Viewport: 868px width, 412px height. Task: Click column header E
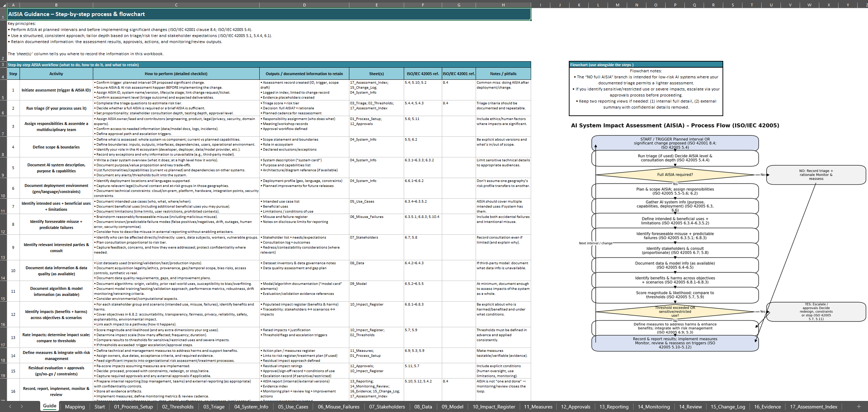point(376,5)
